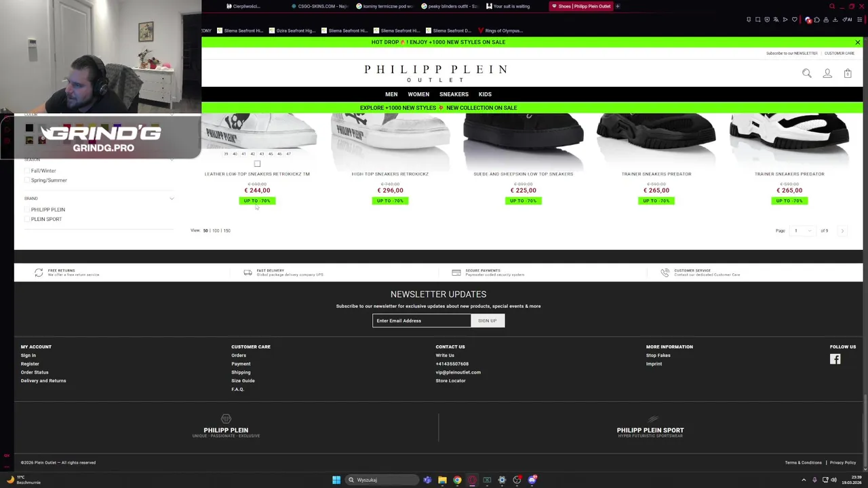Collapse the Brand filter chevron
This screenshot has height=488, width=868.
tap(172, 199)
